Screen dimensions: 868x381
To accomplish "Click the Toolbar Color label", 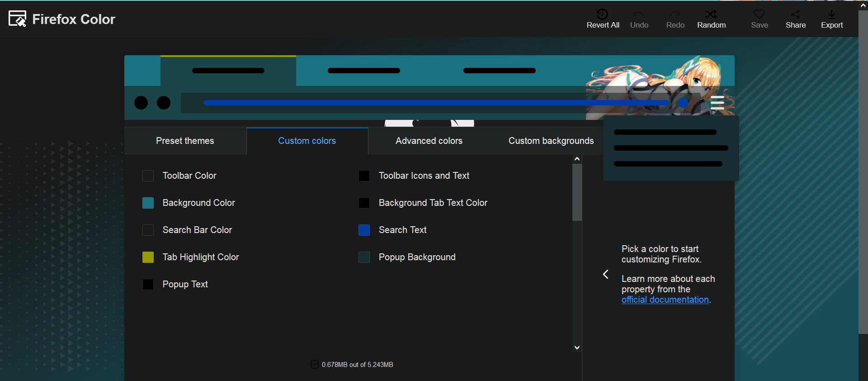I will 189,176.
